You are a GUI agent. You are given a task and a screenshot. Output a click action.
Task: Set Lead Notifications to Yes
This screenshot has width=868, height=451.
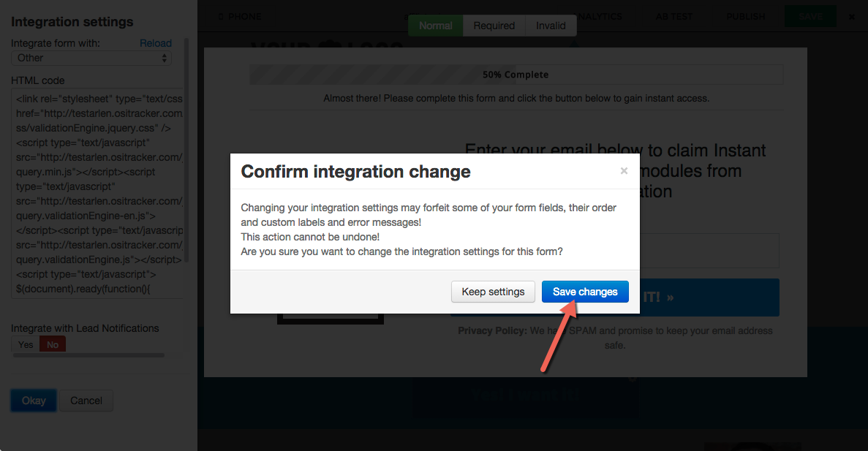point(26,345)
